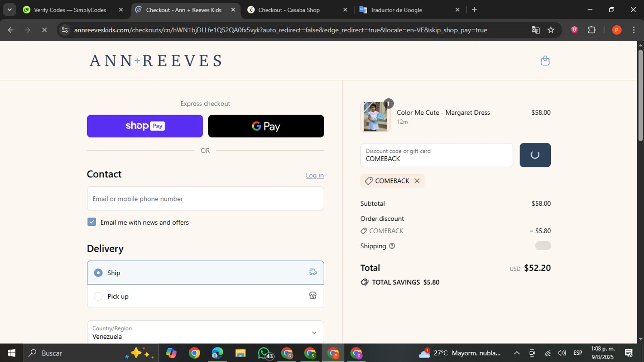Screen dimensions: 644x362
Task: Close the Verify Codes SimplyCodes tab
Action: [x=121, y=9]
